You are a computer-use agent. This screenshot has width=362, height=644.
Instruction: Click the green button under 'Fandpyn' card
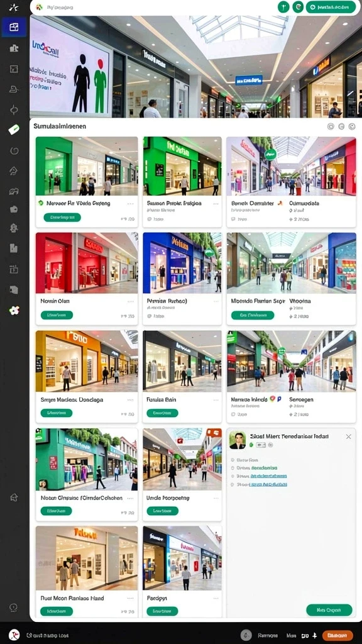click(163, 611)
